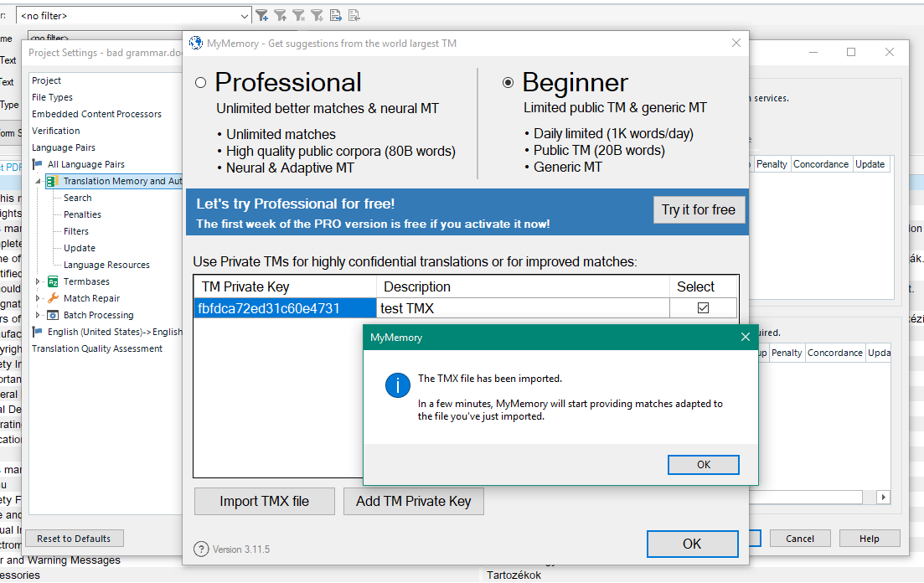The image size is (924, 583).
Task: Click the TM Private Key column header
Action: tap(285, 287)
